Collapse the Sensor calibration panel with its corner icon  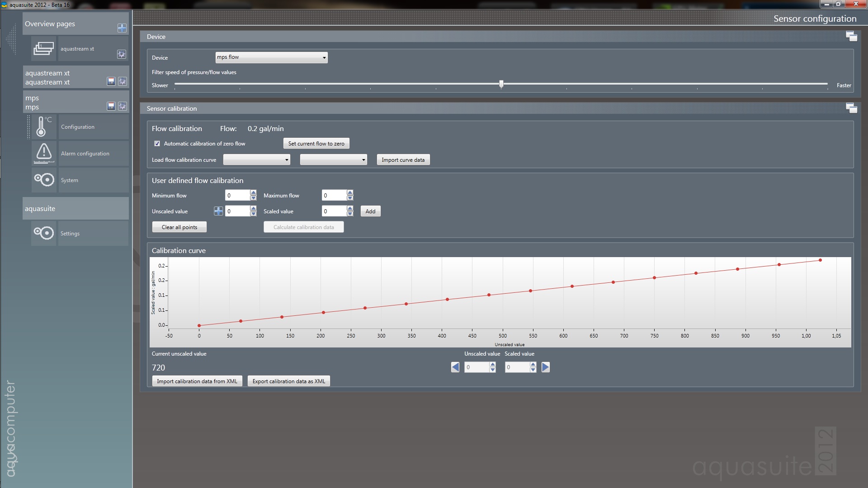tap(851, 108)
